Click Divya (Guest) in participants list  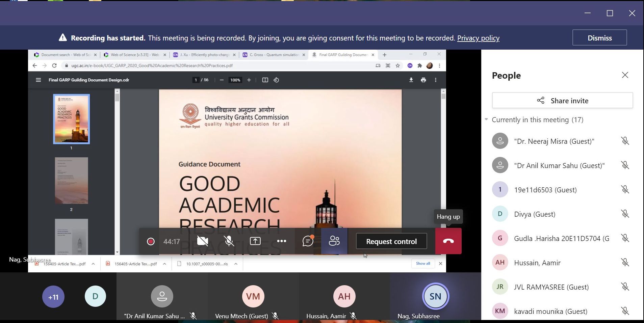pyautogui.click(x=534, y=214)
